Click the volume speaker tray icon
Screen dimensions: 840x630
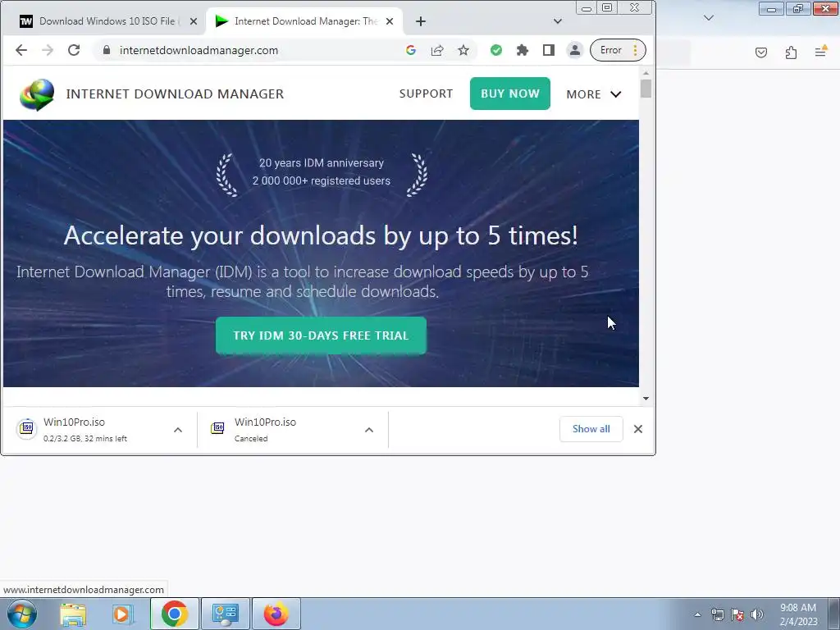point(757,614)
